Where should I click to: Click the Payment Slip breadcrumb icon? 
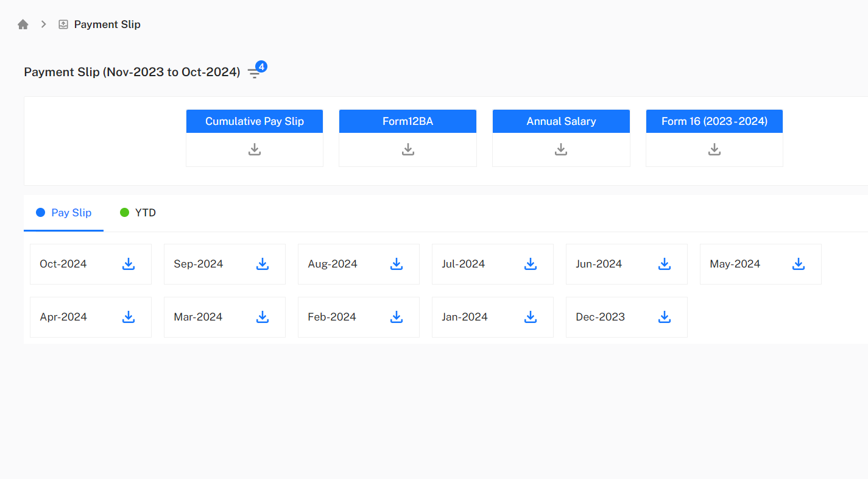[x=62, y=24]
